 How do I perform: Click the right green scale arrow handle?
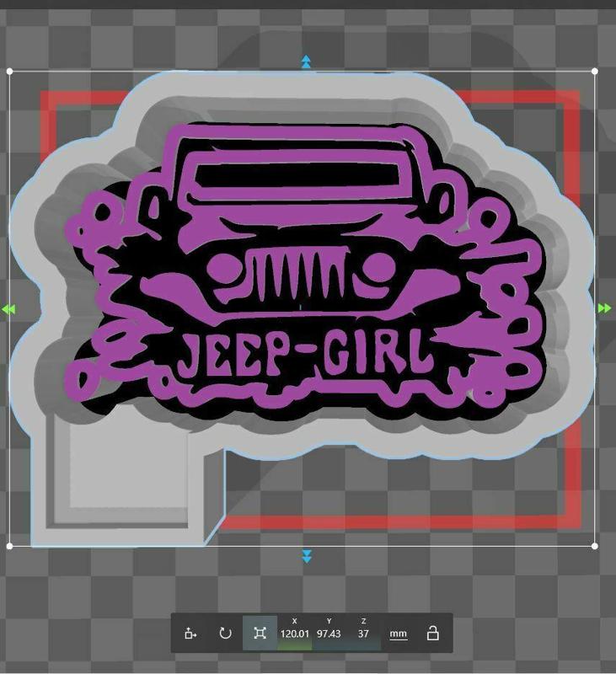(x=604, y=308)
